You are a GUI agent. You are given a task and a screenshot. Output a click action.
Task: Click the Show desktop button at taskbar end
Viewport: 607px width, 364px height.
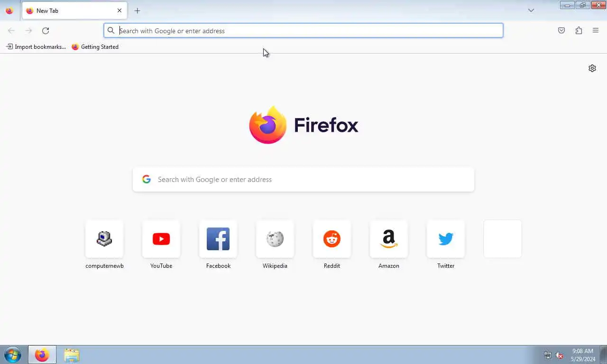(x=604, y=355)
